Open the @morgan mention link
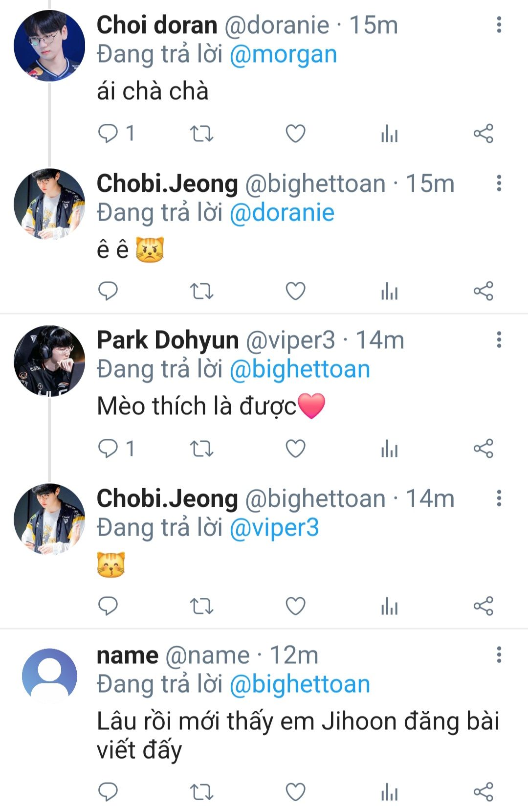 point(283,54)
